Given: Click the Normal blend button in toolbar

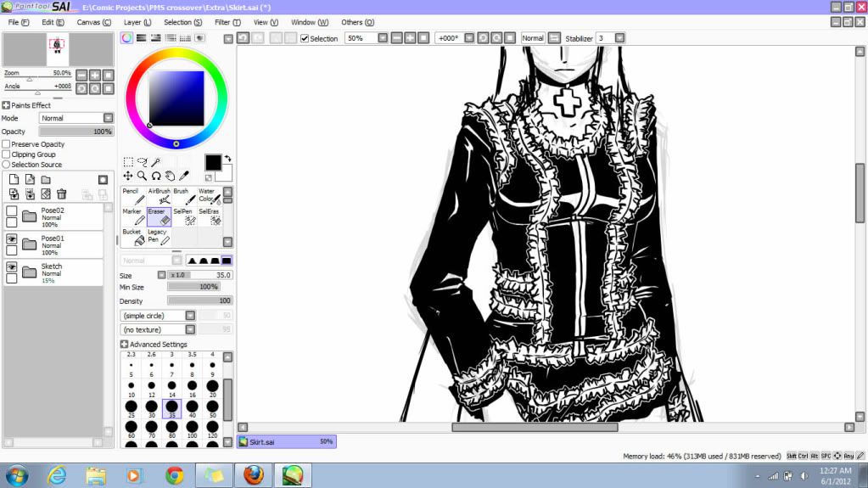Looking at the screenshot, I should pyautogui.click(x=533, y=38).
